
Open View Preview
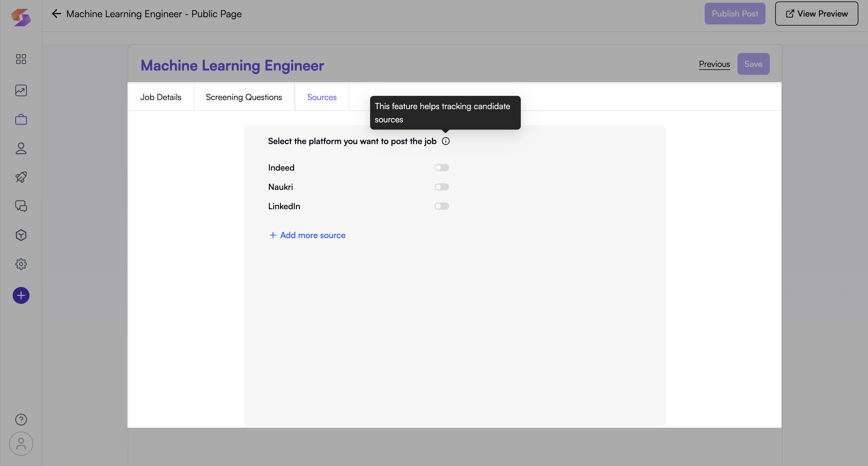tap(816, 14)
